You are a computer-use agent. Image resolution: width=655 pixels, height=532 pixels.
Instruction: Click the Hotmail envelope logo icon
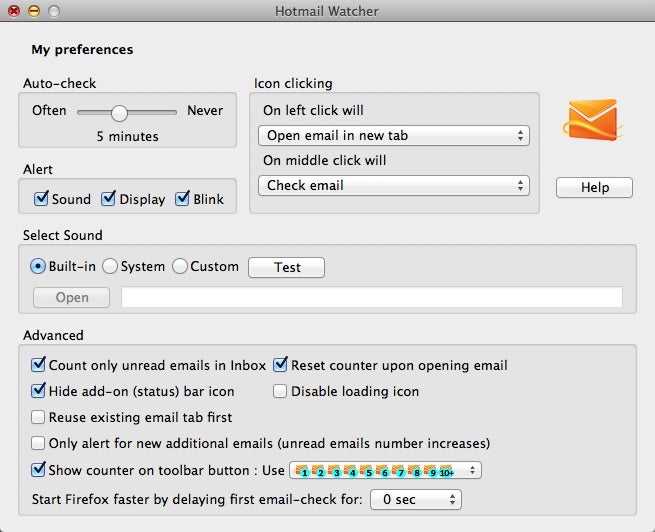592,120
